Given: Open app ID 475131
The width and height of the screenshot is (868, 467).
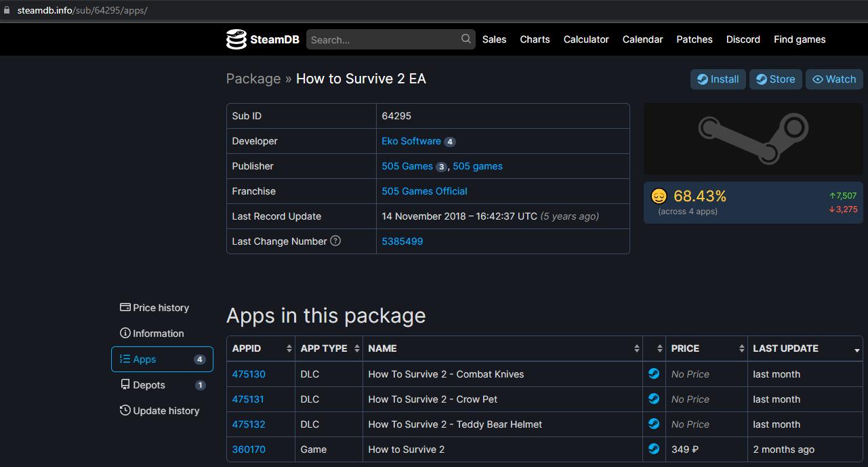Looking at the screenshot, I should [248, 399].
